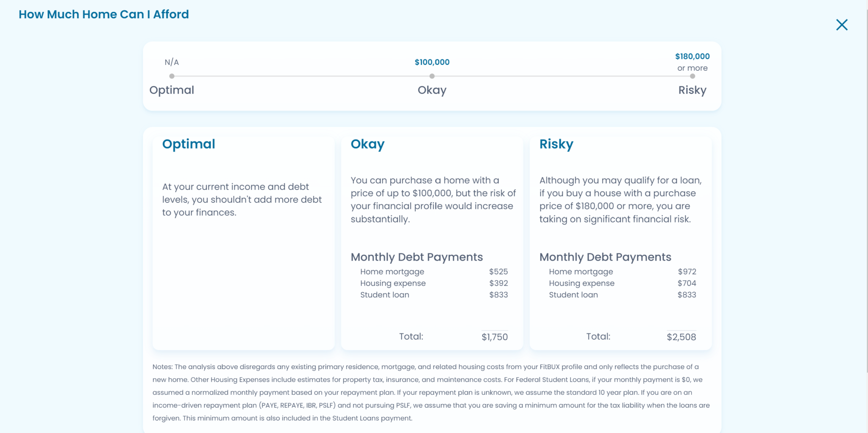Click the $100,000 value above the slider
The image size is (868, 433).
click(431, 62)
